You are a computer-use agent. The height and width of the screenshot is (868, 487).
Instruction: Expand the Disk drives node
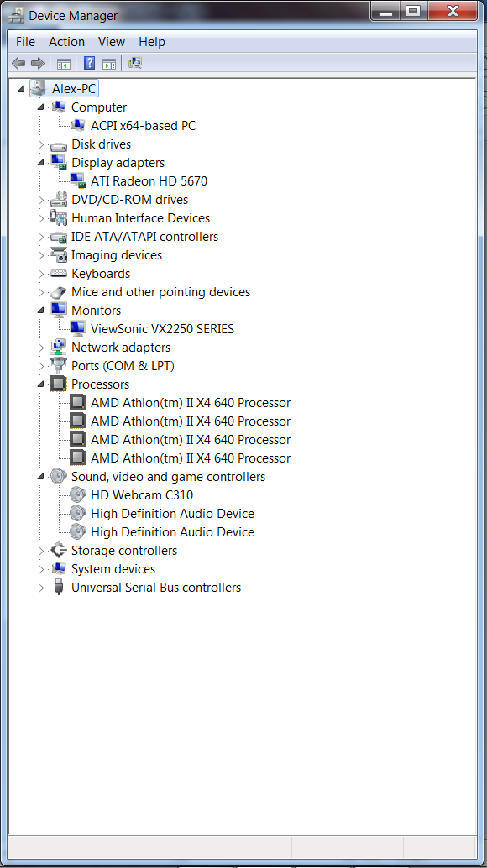pos(40,144)
